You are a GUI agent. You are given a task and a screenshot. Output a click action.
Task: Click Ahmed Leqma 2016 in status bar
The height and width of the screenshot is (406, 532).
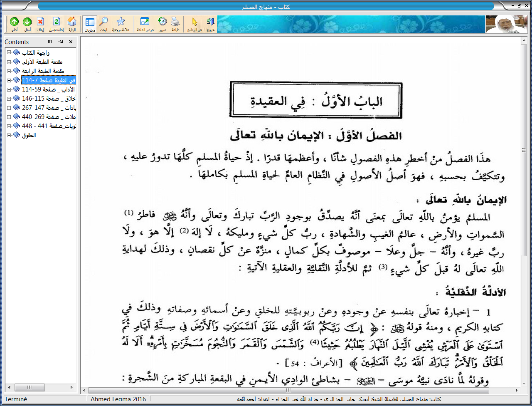(118, 399)
